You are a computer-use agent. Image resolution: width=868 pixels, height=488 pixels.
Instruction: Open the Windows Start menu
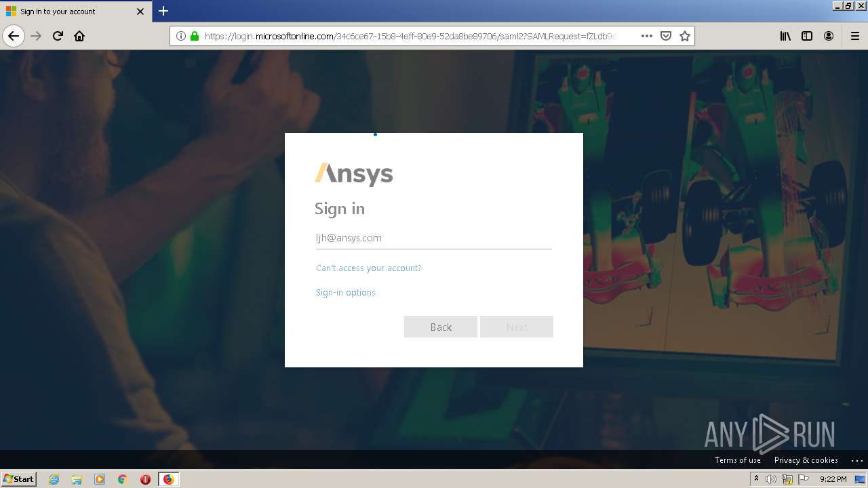coord(19,479)
